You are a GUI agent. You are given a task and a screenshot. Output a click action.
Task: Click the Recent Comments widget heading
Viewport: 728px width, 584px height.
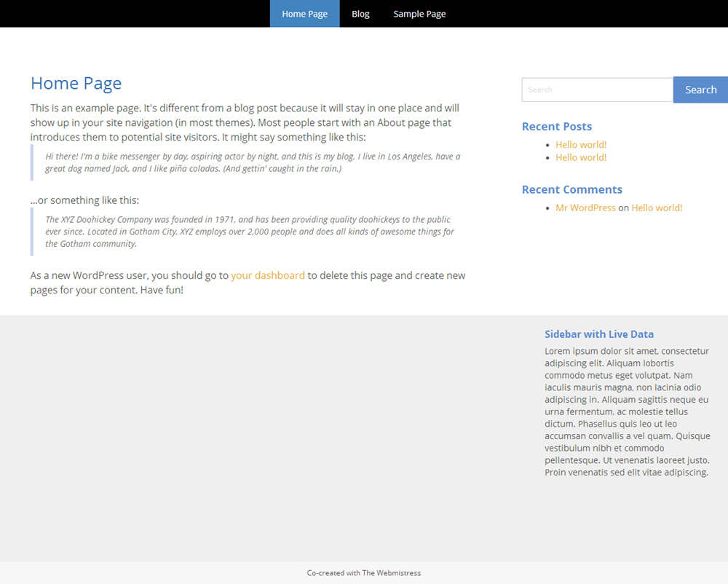(x=571, y=189)
